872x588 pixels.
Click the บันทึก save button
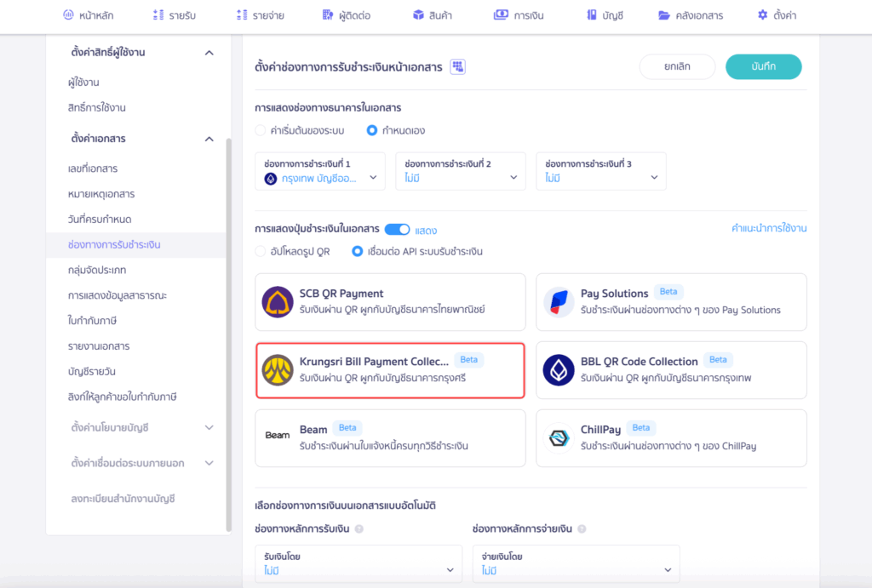click(x=763, y=67)
